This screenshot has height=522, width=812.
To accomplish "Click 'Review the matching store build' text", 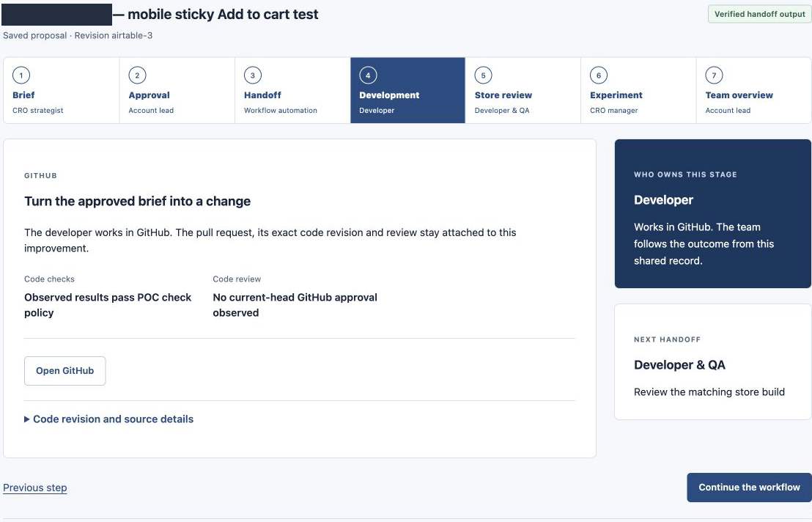I will [709, 392].
